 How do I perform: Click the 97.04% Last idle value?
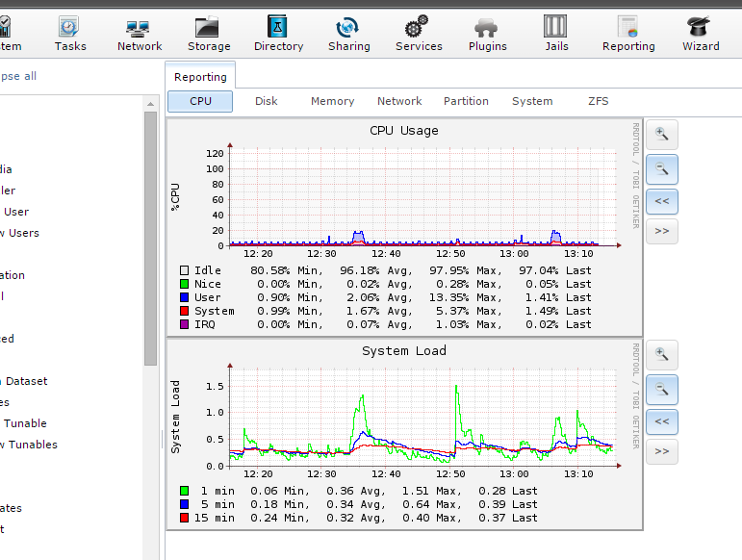[555, 270]
